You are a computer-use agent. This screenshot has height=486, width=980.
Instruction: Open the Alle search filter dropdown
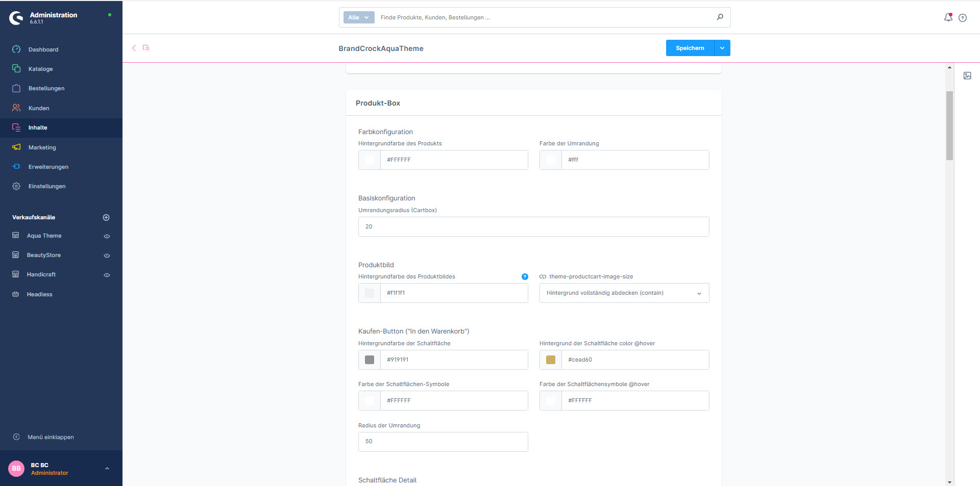359,17
